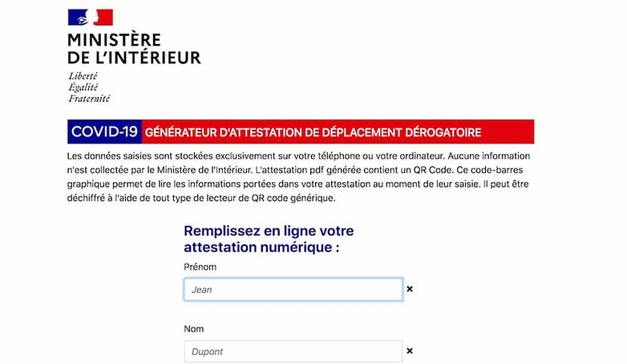Screen dimensions: 627x364
Task: Click the red block of the flag logo
Action: [x=103, y=17]
